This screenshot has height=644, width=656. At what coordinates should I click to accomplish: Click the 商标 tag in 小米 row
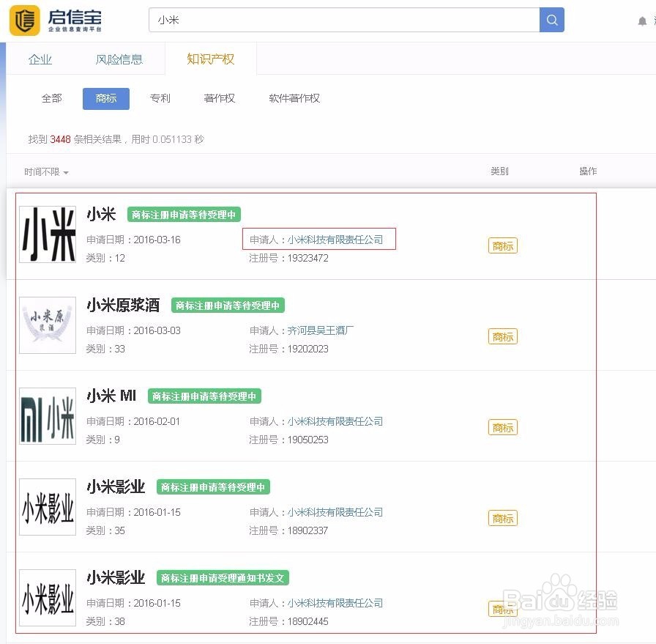coord(502,245)
